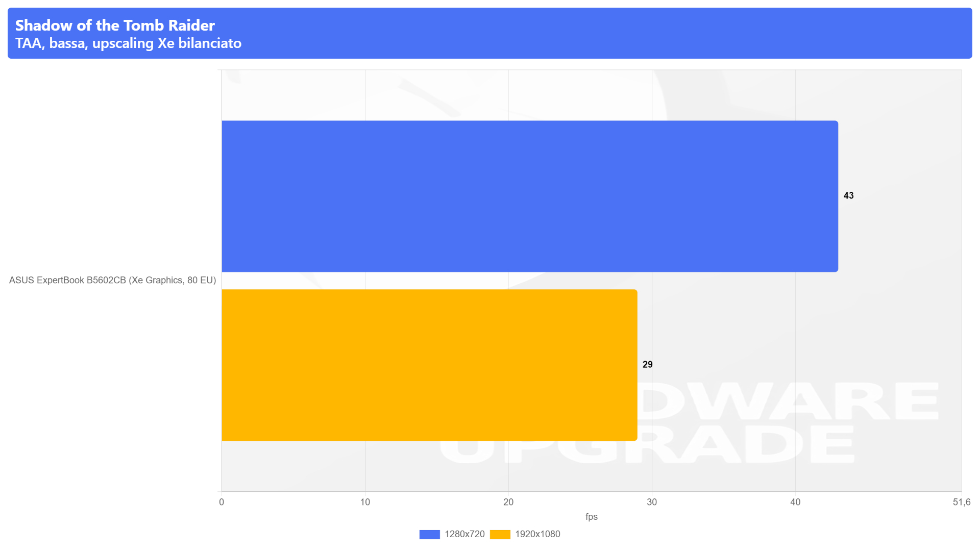
Task: Toggle the 1280x720 legend label
Action: tap(464, 534)
